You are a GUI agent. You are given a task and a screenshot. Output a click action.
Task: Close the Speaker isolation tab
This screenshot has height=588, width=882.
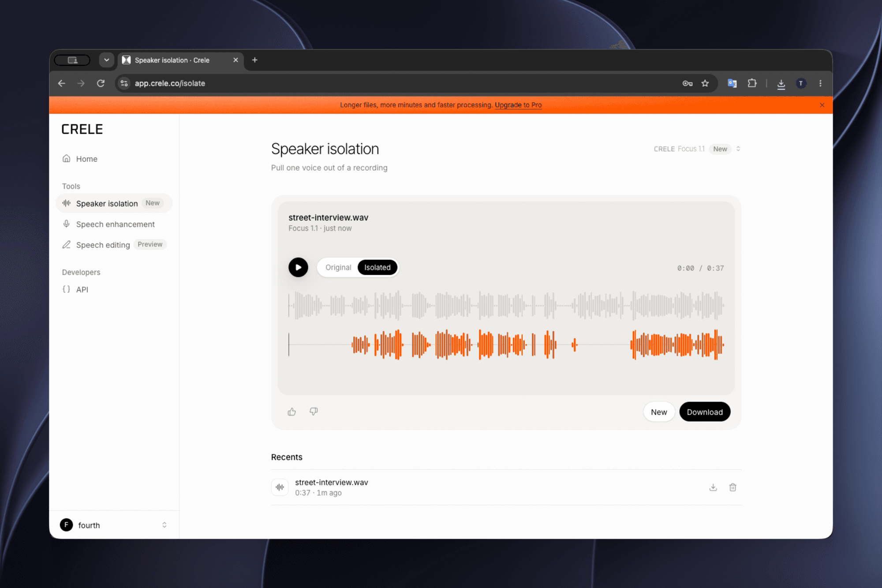click(235, 60)
